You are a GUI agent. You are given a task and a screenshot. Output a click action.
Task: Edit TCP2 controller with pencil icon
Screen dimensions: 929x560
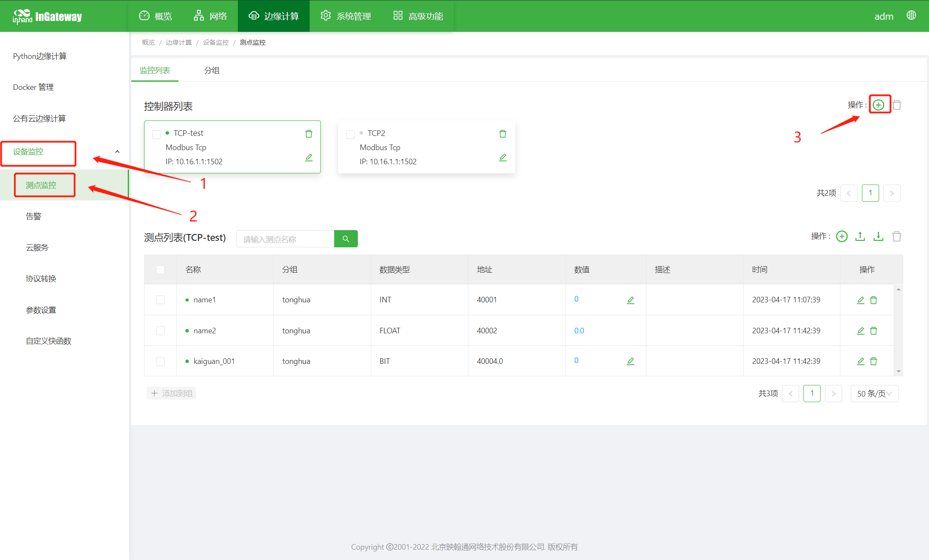pyautogui.click(x=502, y=157)
